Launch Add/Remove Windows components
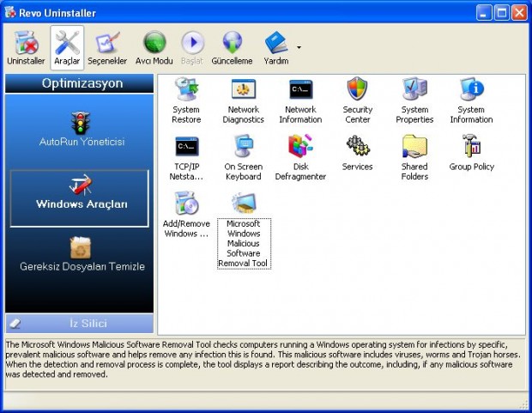Viewport: 532px width, 413px height. click(x=186, y=215)
